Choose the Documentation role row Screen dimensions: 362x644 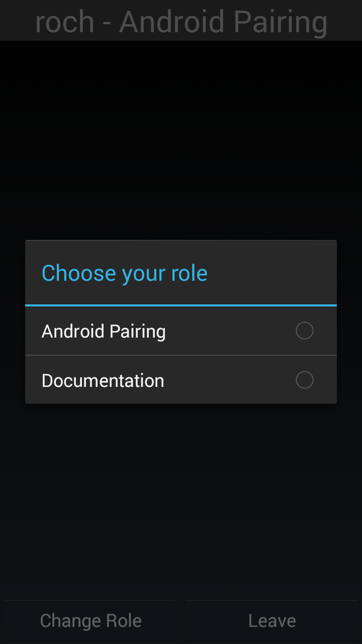[181, 380]
